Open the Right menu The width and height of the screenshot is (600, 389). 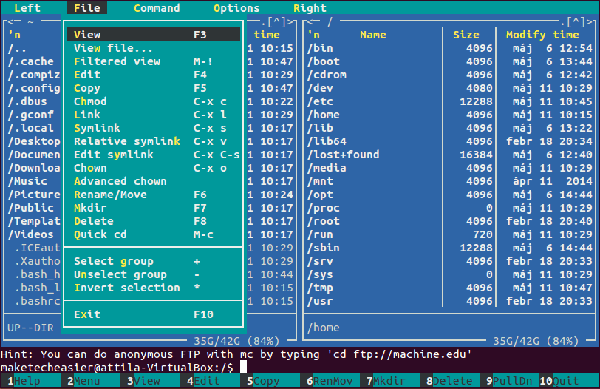point(310,8)
